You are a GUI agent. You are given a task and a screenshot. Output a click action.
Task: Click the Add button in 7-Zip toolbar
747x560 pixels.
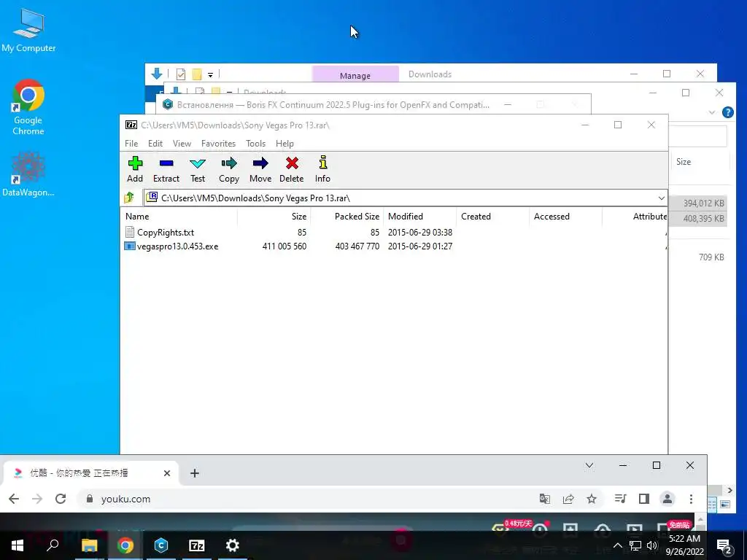(x=135, y=169)
